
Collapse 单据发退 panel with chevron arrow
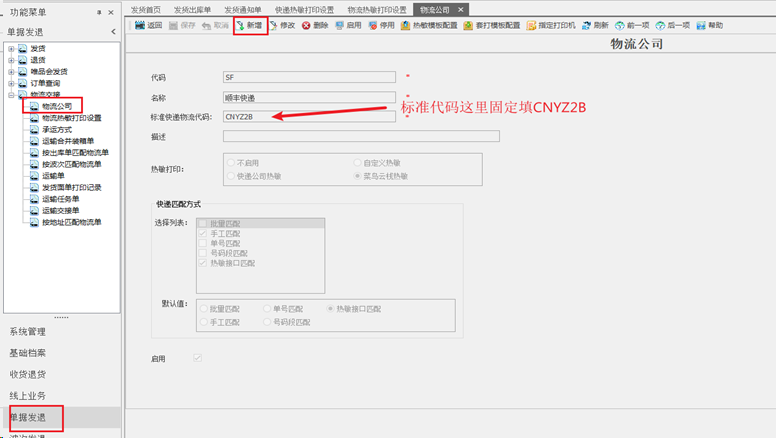113,32
